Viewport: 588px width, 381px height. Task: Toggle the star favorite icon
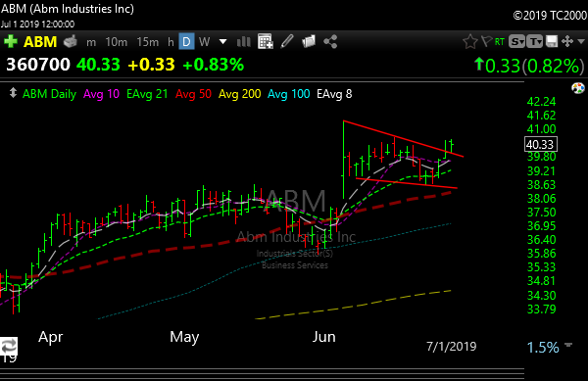[x=469, y=41]
